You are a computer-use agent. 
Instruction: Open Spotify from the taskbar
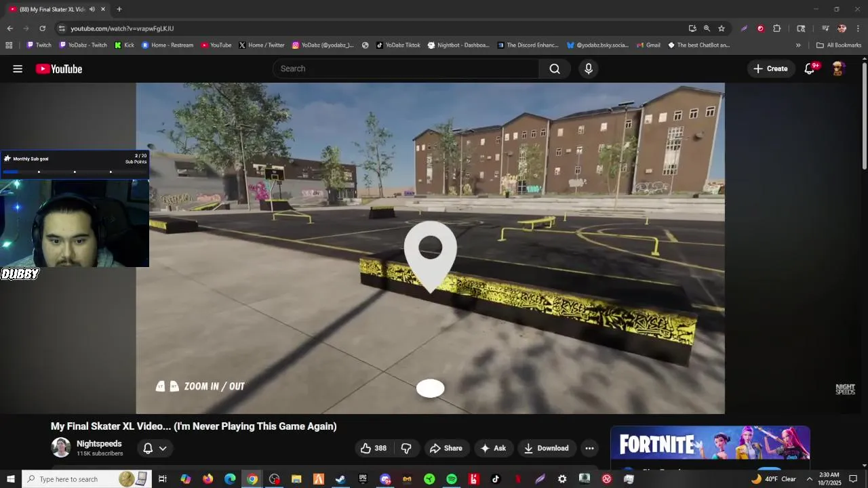(452, 479)
